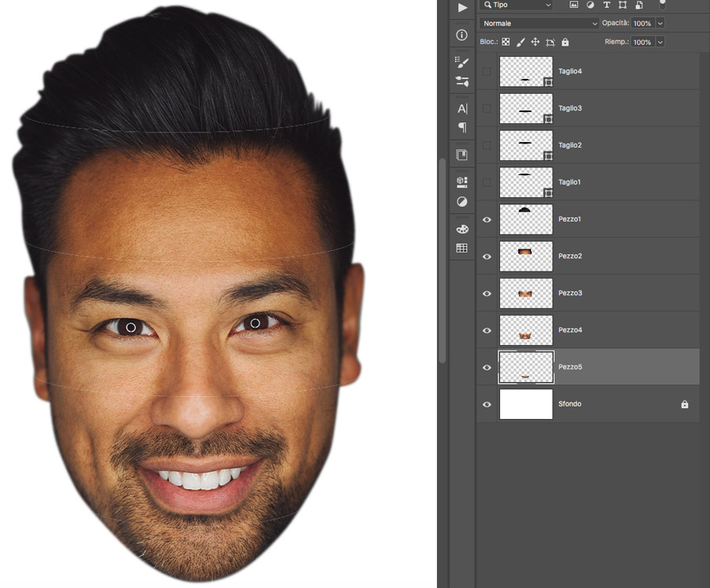Click the Pezzo3 layer thumbnail
The image size is (710, 588).
tap(525, 293)
